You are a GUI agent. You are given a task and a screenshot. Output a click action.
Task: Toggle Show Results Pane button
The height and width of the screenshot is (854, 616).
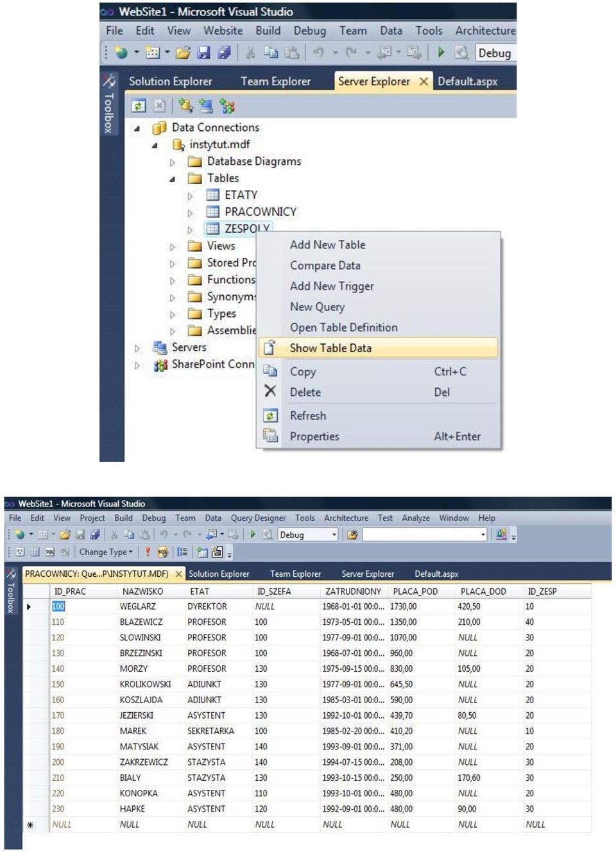(x=65, y=552)
